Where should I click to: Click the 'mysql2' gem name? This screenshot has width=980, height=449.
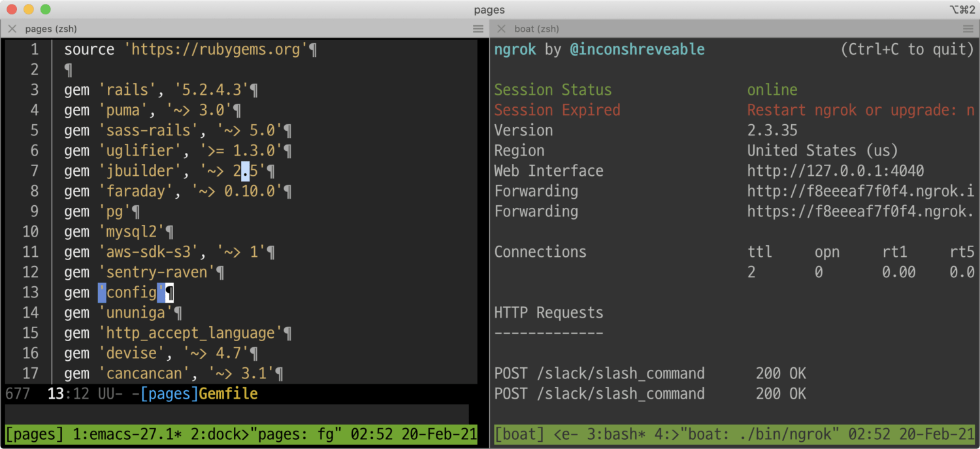pyautogui.click(x=132, y=232)
